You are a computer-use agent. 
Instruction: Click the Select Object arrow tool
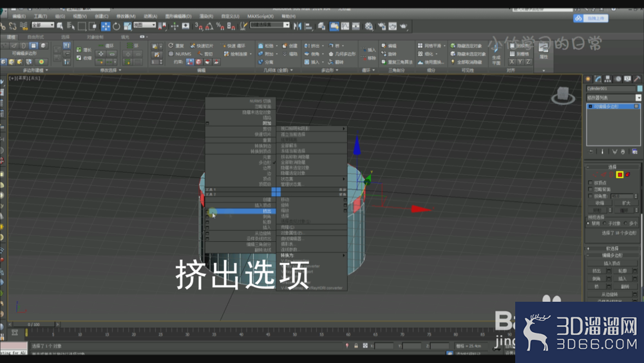point(60,26)
